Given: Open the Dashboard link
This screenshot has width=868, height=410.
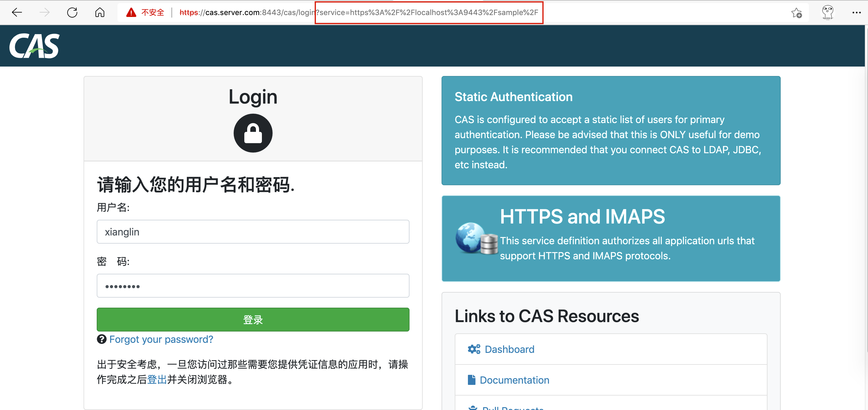Looking at the screenshot, I should tap(509, 349).
